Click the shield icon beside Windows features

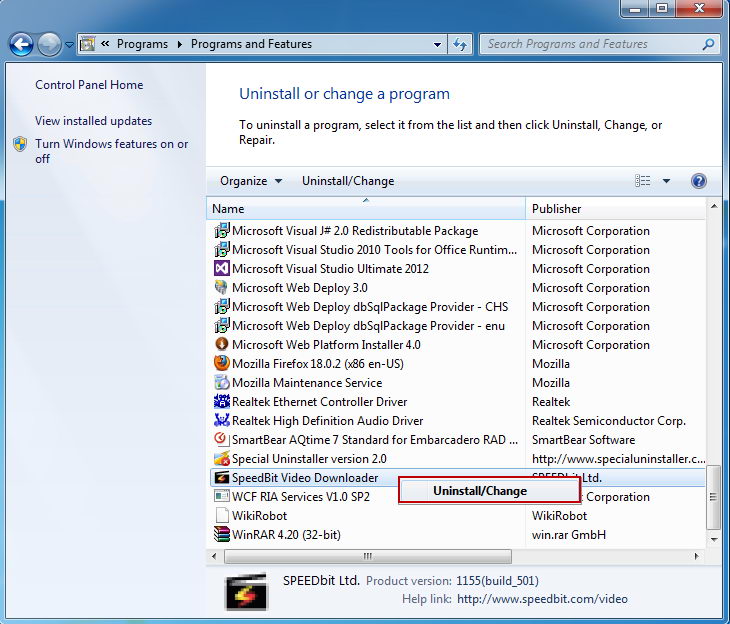click(x=20, y=144)
